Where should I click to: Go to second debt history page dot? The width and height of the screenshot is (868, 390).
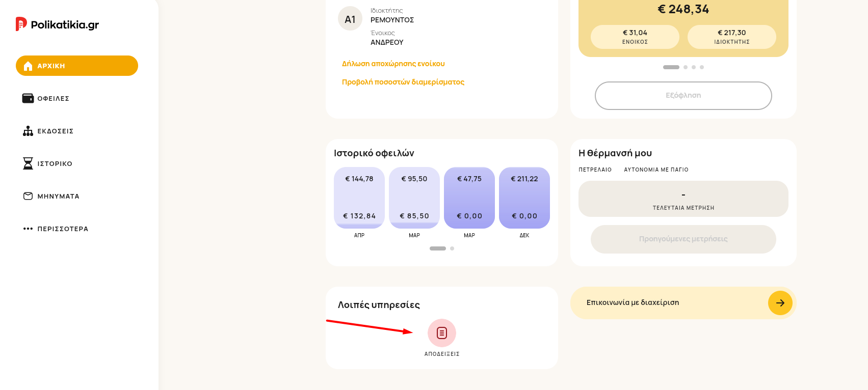pos(452,248)
